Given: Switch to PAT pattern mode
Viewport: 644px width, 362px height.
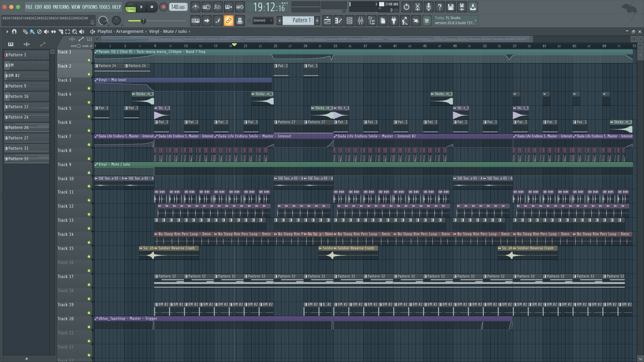Looking at the screenshot, I should 131,4.
